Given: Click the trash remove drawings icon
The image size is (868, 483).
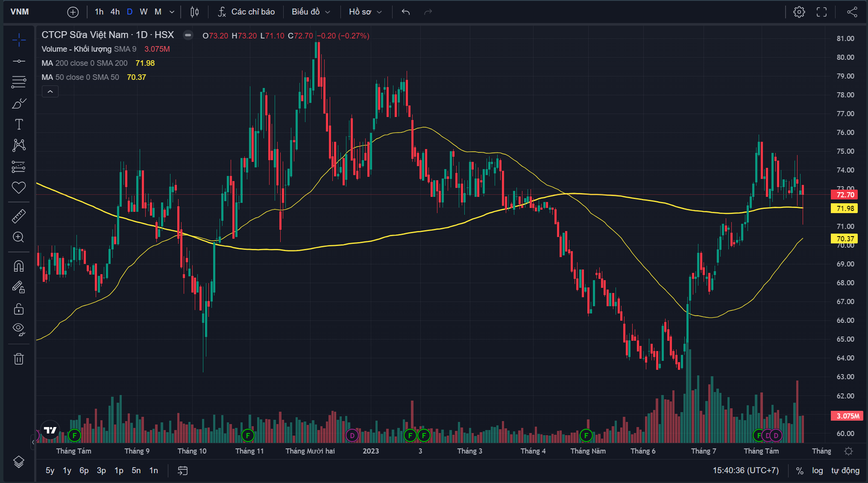Looking at the screenshot, I should (x=19, y=358).
